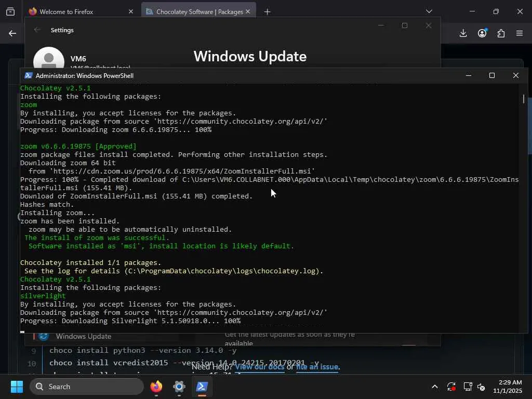Click the back arrow in Settings window
The image size is (532, 399).
click(37, 30)
